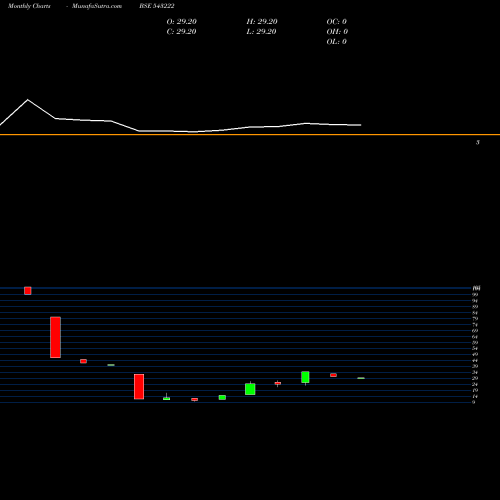Click the '24' price axis label
The height and width of the screenshot is (500, 500).
tap(475, 384)
